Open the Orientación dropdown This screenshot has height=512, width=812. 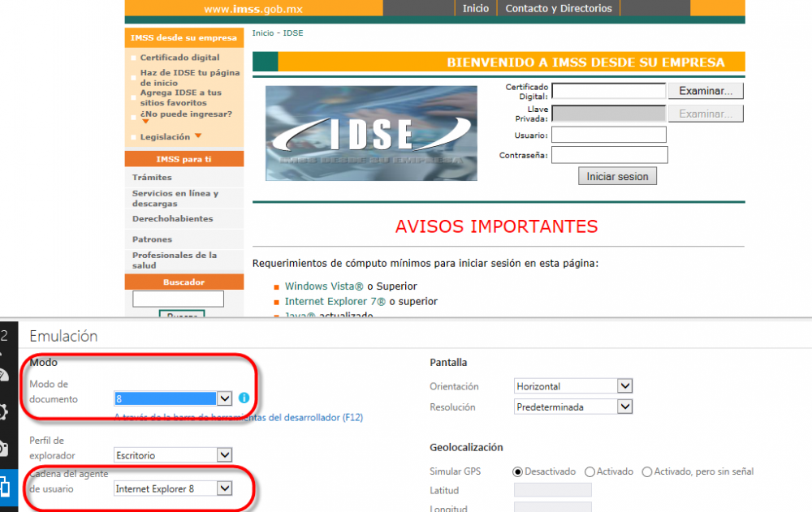[x=573, y=386]
